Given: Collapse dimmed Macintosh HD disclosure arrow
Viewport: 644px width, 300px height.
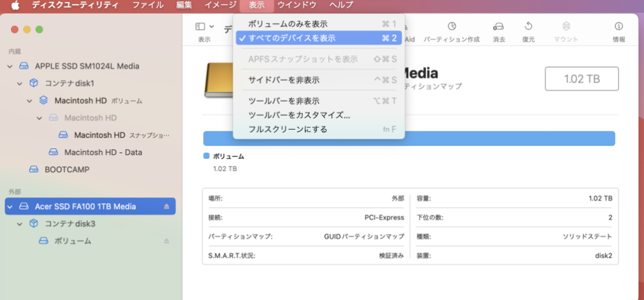Looking at the screenshot, I should coord(39,118).
